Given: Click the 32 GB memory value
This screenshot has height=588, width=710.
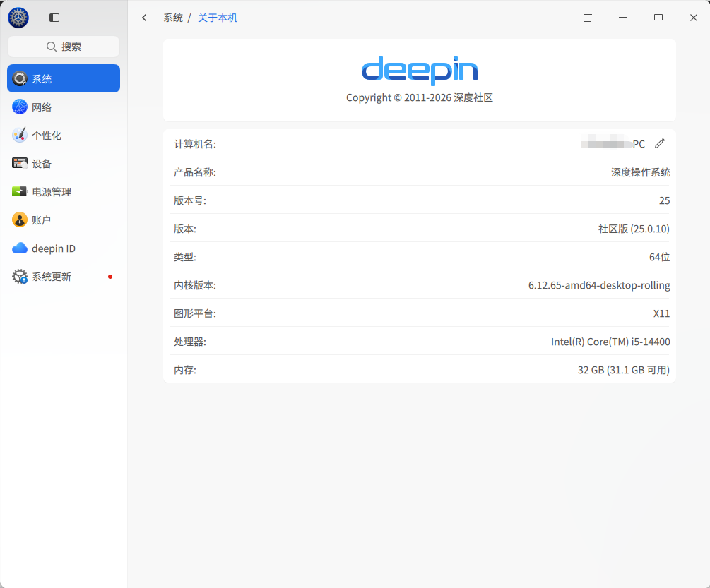Looking at the screenshot, I should pyautogui.click(x=624, y=370).
